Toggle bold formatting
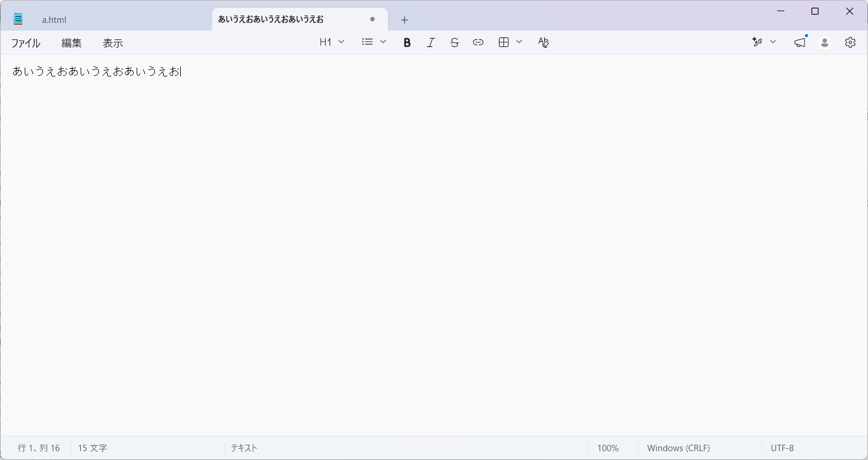868x460 pixels. pyautogui.click(x=406, y=42)
